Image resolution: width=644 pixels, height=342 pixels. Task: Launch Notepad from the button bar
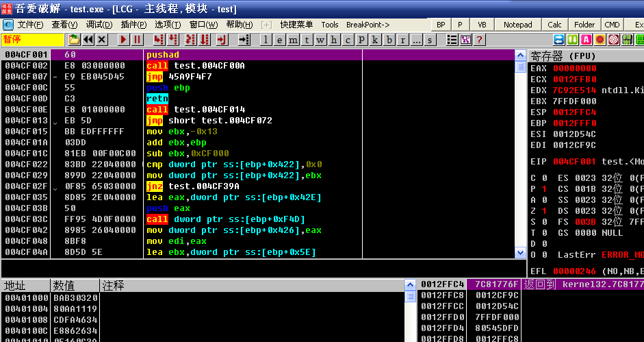pyautogui.click(x=518, y=25)
